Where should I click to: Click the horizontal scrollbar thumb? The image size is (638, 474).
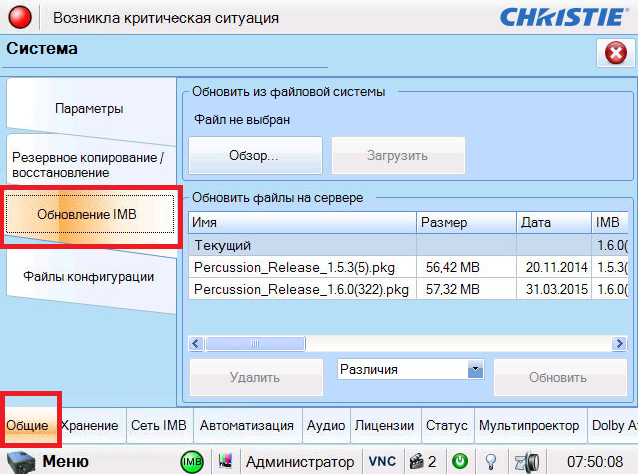tap(255, 344)
